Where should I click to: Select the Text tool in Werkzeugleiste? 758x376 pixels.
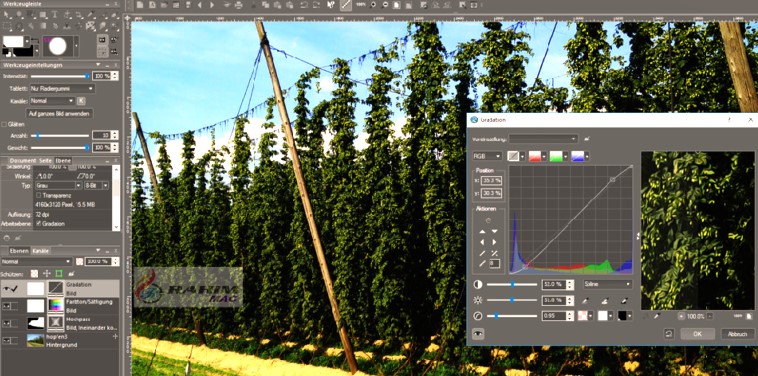click(x=54, y=14)
